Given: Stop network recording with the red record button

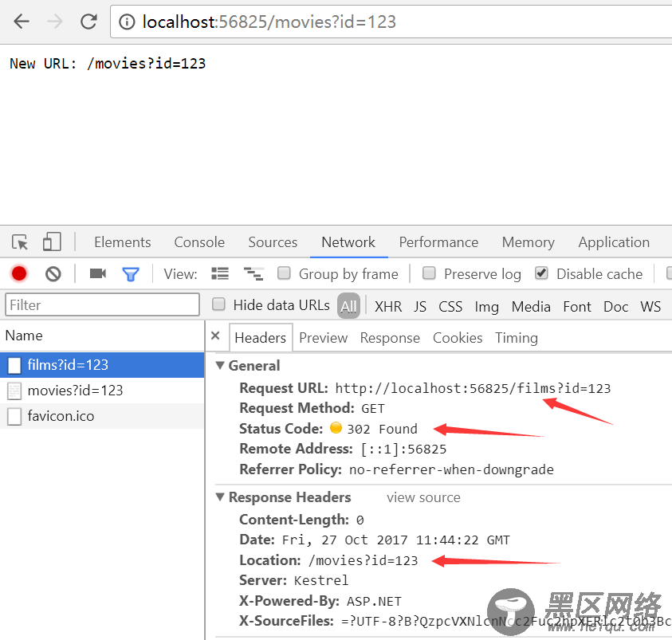Looking at the screenshot, I should (19, 273).
